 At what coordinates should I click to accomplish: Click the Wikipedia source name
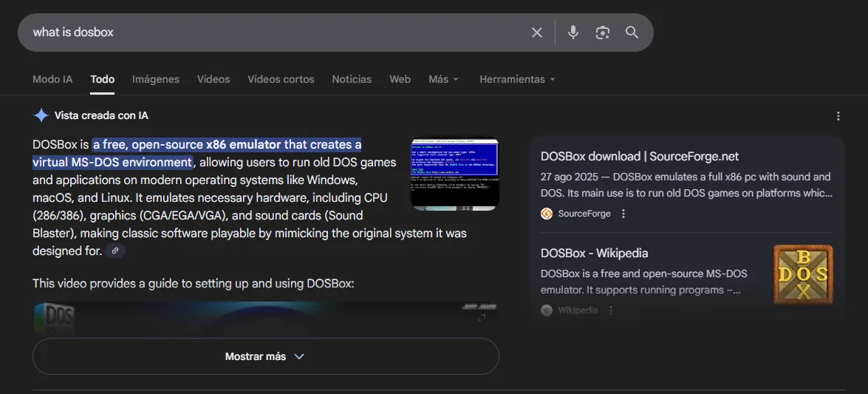578,310
